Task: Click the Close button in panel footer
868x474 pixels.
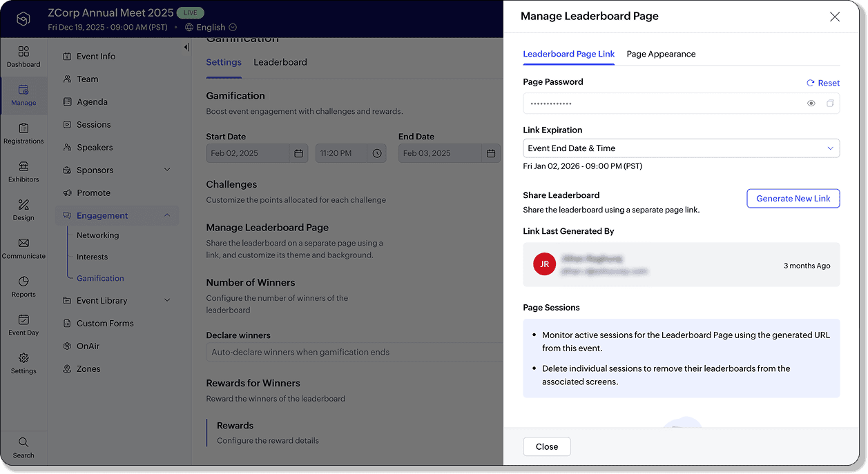Action: pyautogui.click(x=547, y=446)
